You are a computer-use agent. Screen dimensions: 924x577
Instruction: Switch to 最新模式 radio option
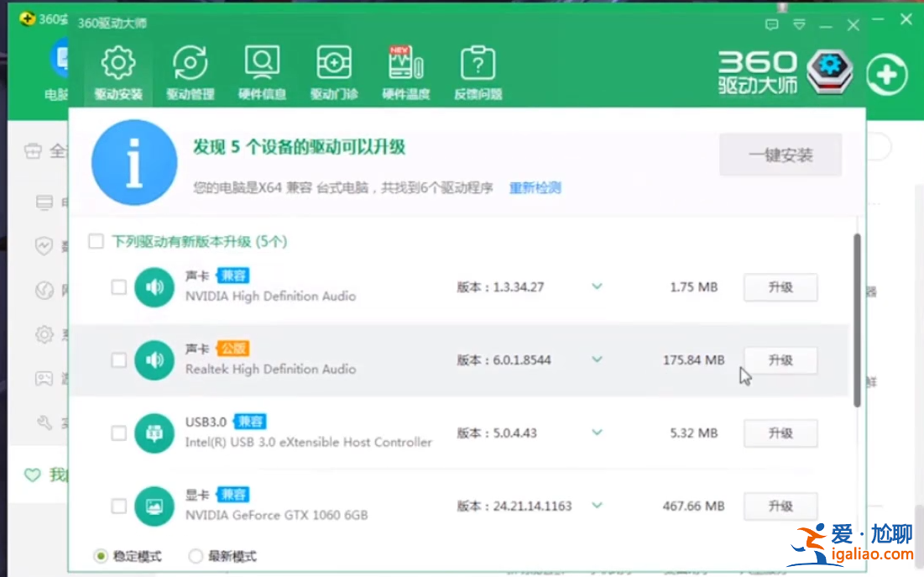coord(195,555)
